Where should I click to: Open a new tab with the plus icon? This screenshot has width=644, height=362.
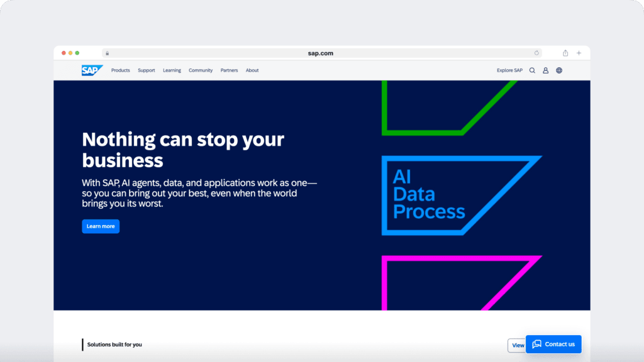579,53
